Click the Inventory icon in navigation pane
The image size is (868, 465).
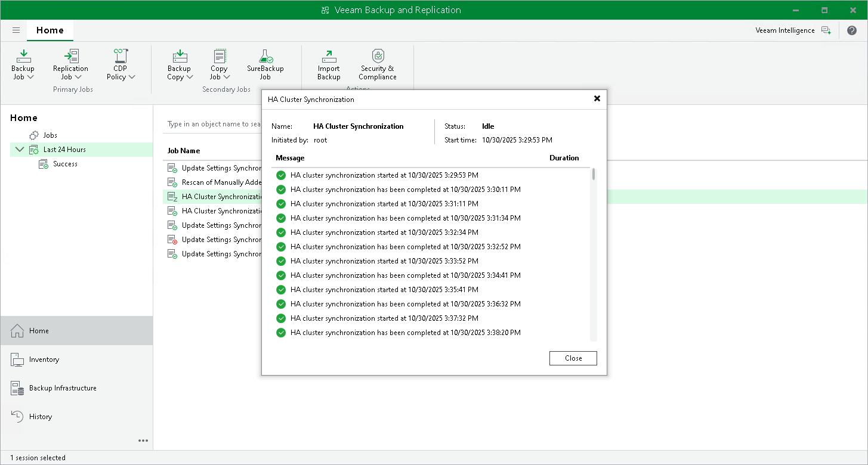pos(17,359)
